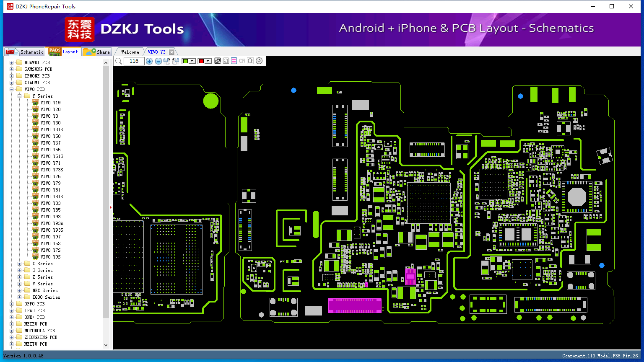
Task: Select VIVO Y55 in the tree
Action: 50,150
